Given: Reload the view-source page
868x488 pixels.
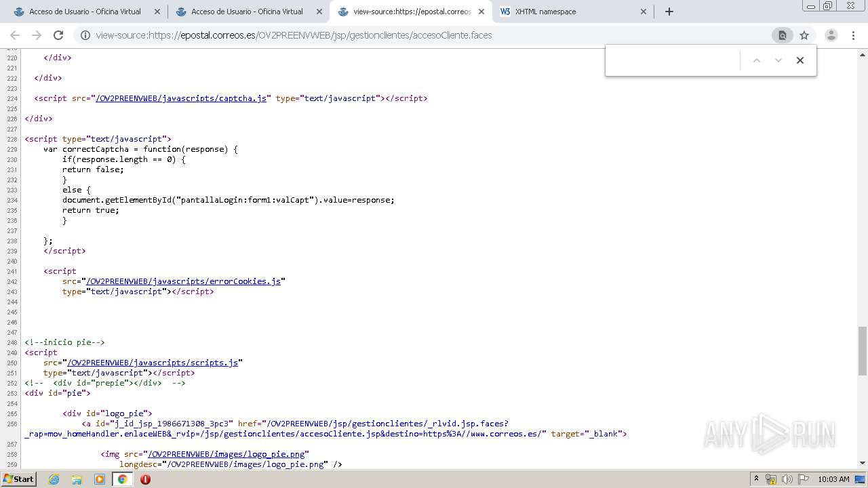Looking at the screenshot, I should 58,35.
